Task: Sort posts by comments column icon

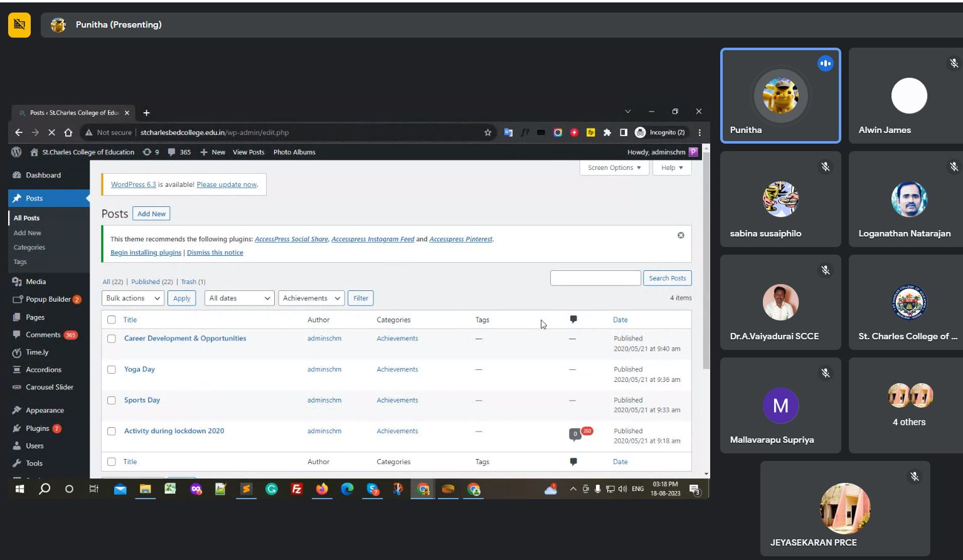Action: click(573, 319)
